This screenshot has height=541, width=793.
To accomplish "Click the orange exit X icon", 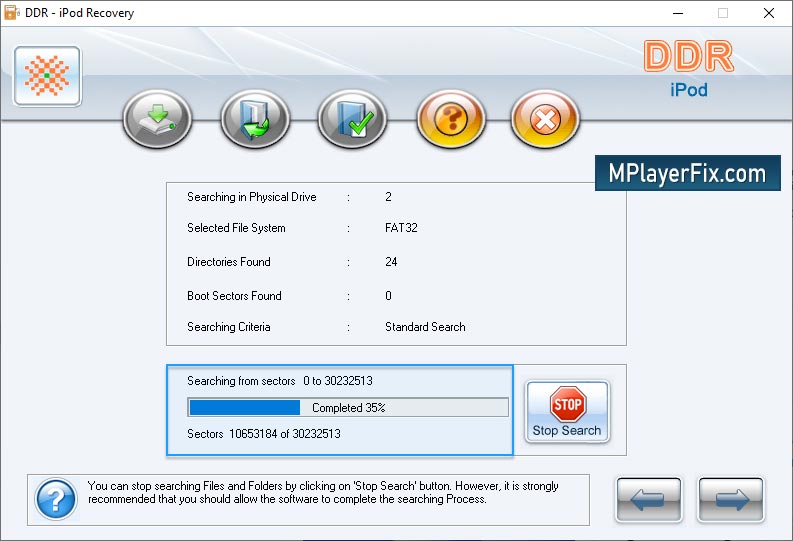I will (545, 119).
